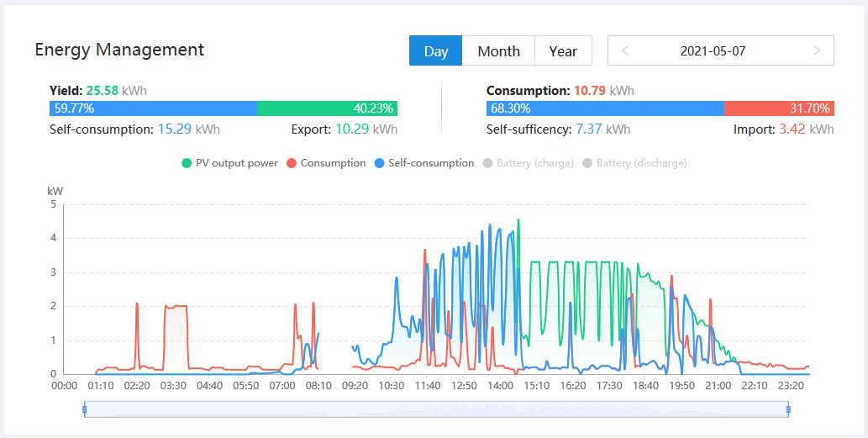Viewport: 868px width, 438px height.
Task: Toggle PV output power legend series
Action: 229,163
